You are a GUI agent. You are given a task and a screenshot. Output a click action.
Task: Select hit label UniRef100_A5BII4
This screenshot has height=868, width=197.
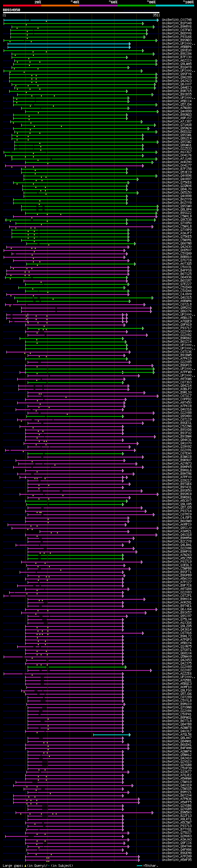[x=177, y=101]
